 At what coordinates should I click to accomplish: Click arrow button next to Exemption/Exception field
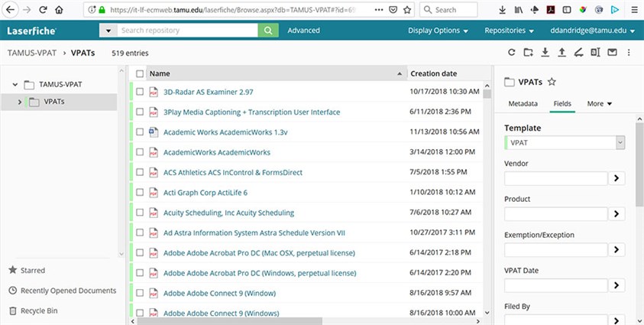click(x=617, y=249)
